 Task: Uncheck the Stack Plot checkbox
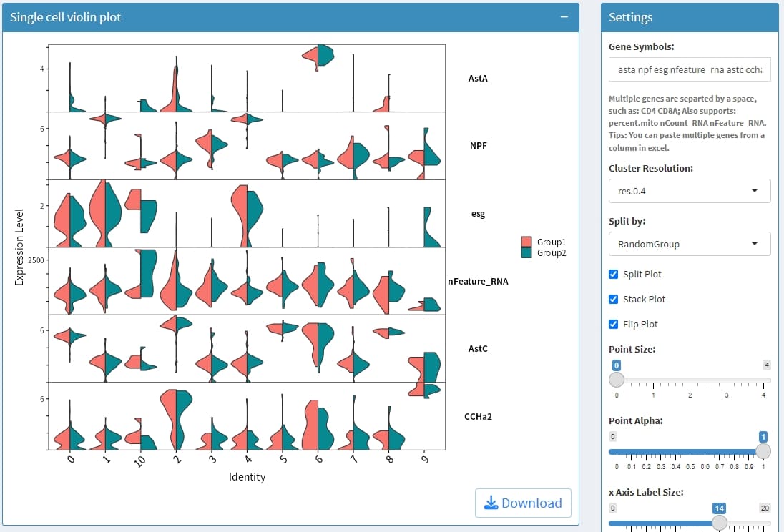(x=613, y=300)
